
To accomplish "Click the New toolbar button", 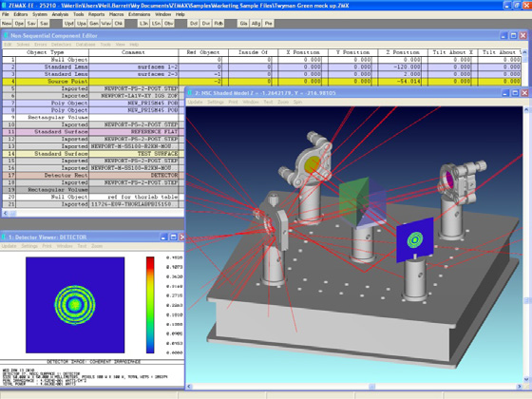I will click(7, 24).
